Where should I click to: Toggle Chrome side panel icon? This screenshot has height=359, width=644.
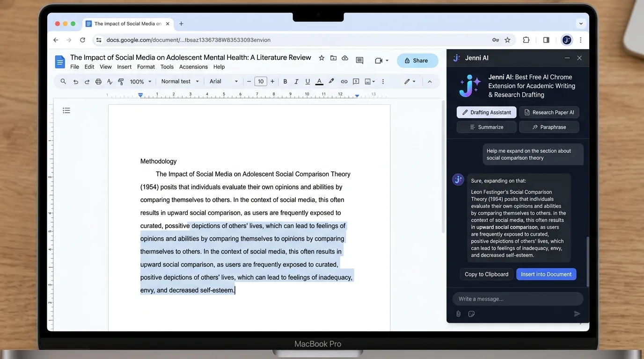coord(546,40)
